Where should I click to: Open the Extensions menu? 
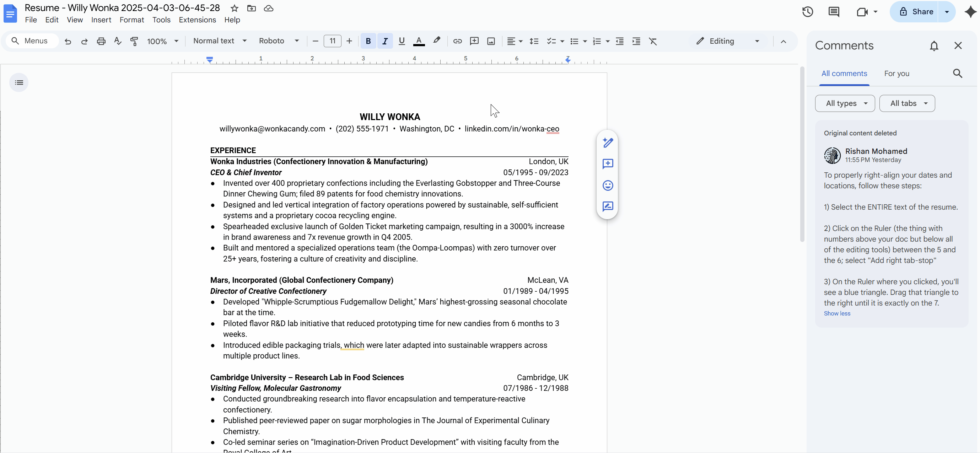coord(197,20)
